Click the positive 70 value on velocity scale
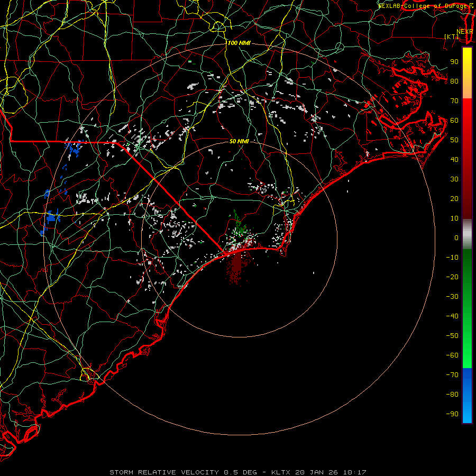 (x=454, y=101)
